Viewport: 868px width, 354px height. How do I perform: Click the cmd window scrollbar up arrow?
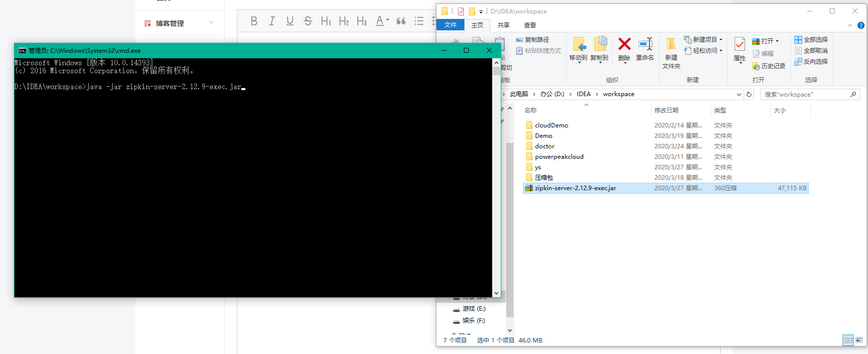pyautogui.click(x=496, y=63)
